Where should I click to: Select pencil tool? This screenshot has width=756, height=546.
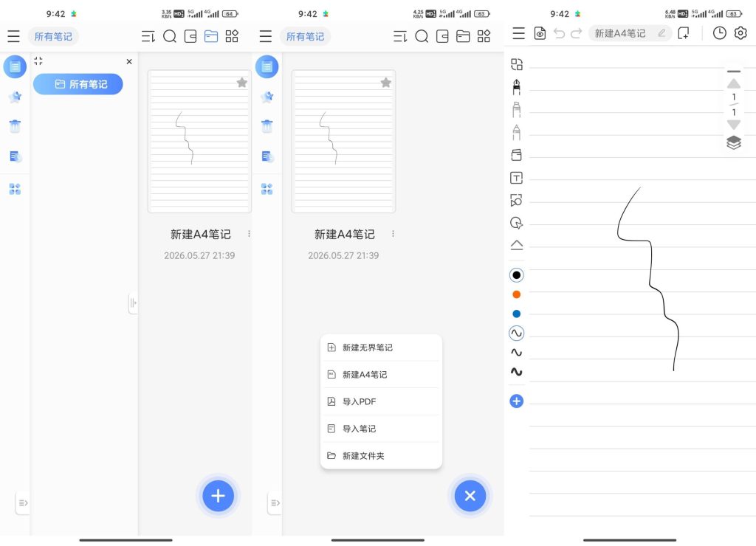tap(516, 131)
